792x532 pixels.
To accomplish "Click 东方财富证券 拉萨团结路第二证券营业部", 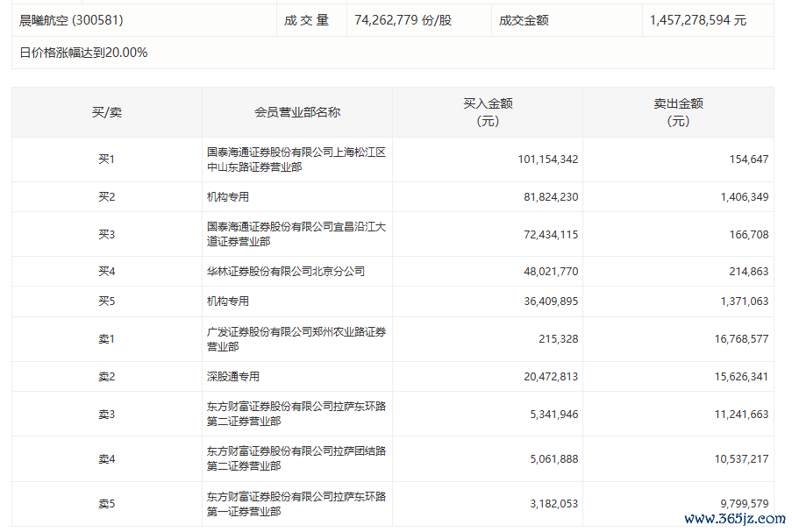I will click(296, 458).
